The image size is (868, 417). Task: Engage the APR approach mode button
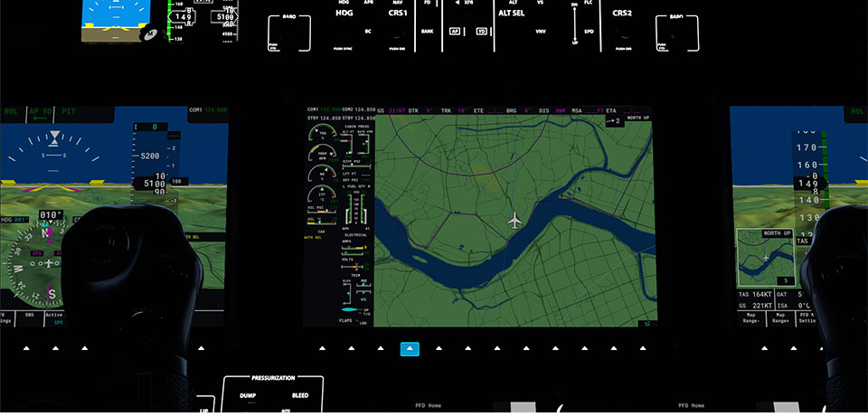pyautogui.click(x=369, y=2)
